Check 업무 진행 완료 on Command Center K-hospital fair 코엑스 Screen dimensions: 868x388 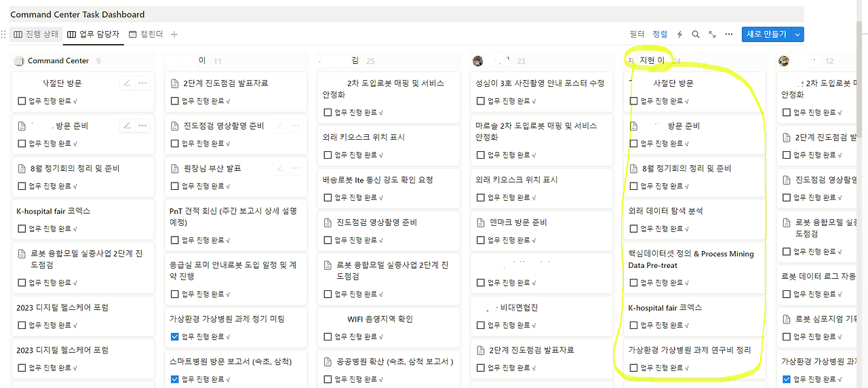(22, 229)
